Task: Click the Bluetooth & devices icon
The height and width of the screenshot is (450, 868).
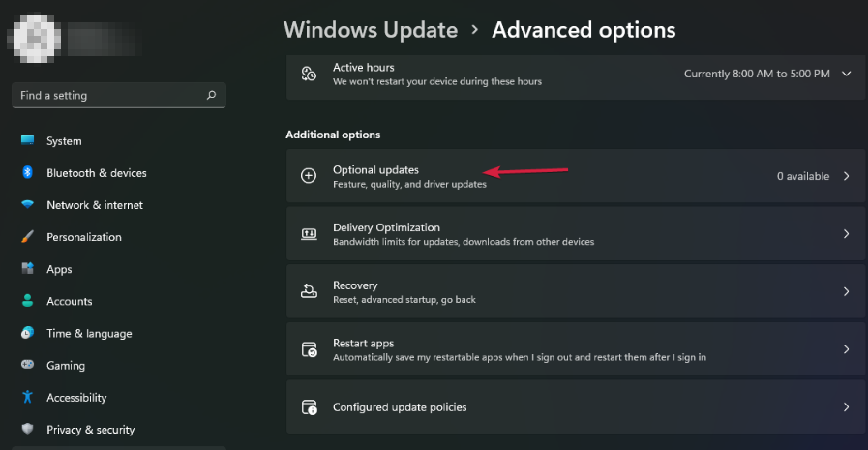Action: (28, 173)
